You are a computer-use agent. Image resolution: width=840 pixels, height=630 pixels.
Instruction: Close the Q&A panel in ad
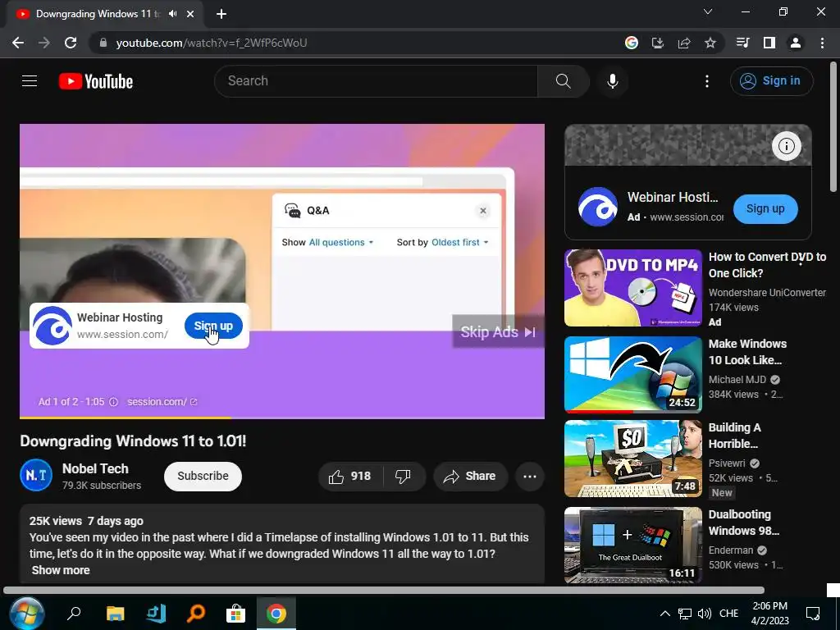coord(482,211)
